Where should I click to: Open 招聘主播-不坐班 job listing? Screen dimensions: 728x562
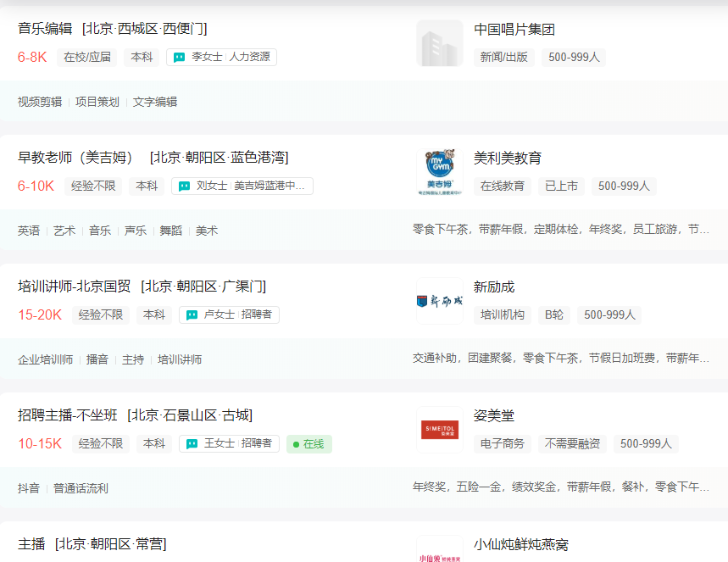tap(66, 415)
